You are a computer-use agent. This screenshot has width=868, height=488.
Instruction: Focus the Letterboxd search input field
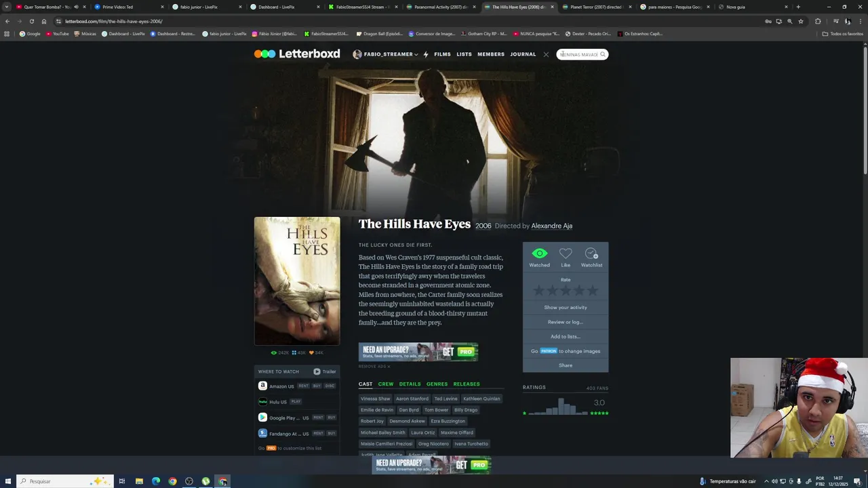pyautogui.click(x=578, y=54)
